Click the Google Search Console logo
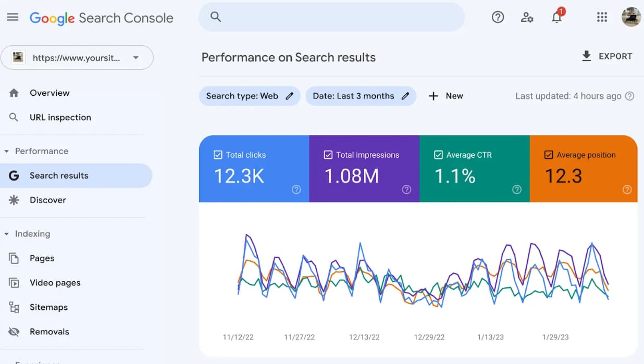This screenshot has width=644, height=364. [102, 18]
